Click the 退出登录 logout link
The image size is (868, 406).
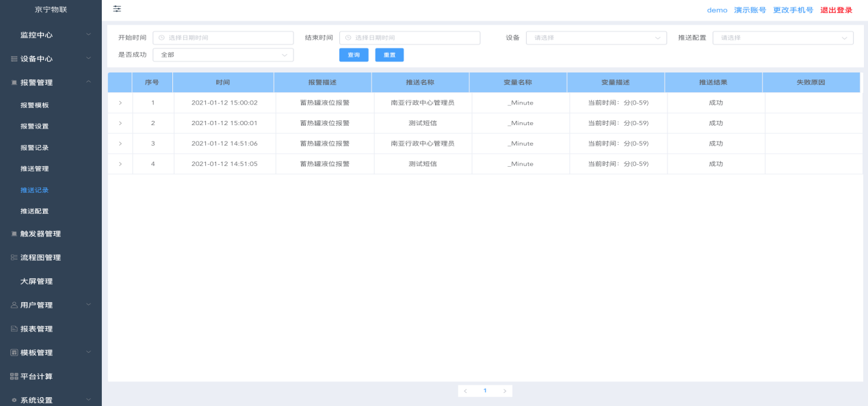836,10
